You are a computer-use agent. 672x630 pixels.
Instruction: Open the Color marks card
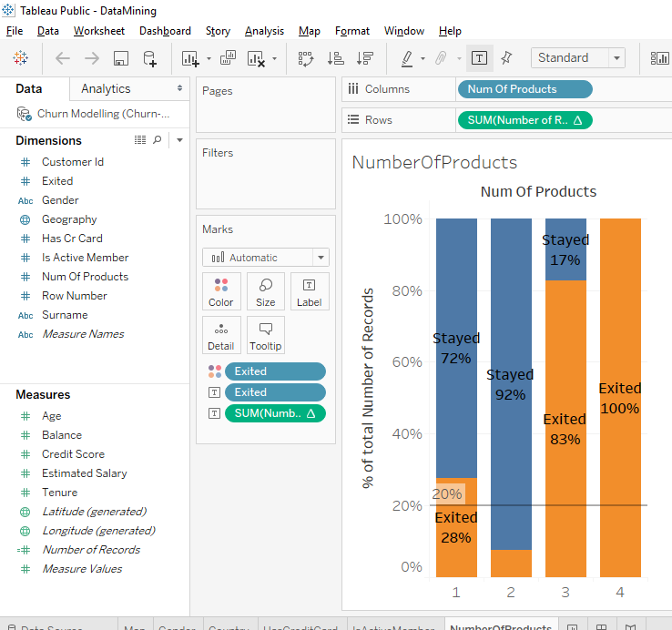[x=221, y=291]
